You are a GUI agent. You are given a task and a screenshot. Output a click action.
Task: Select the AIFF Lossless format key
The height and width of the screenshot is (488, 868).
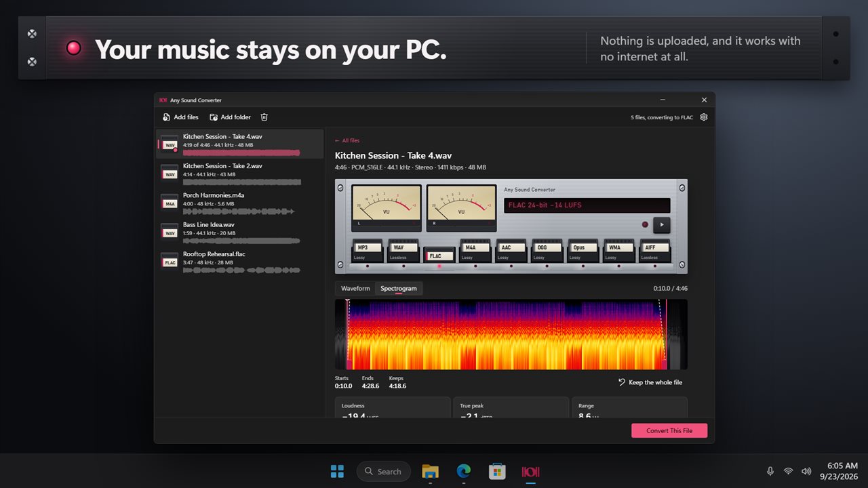[x=655, y=251]
